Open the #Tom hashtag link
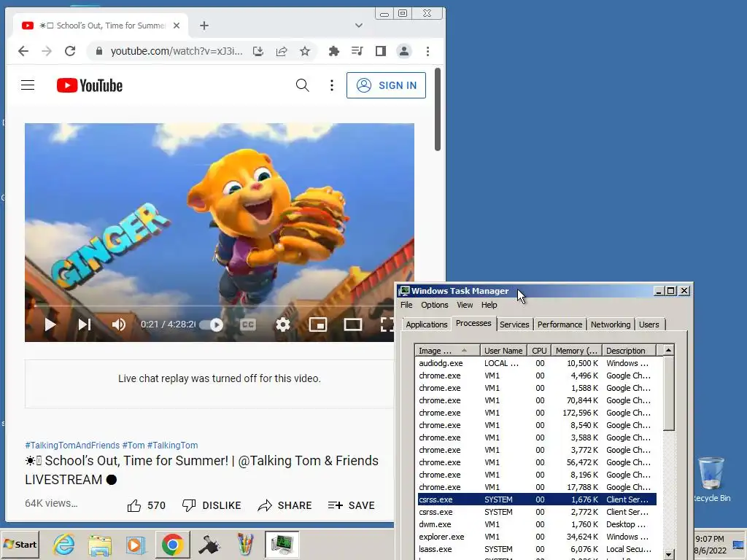The width and height of the screenshot is (747, 560). (133, 446)
